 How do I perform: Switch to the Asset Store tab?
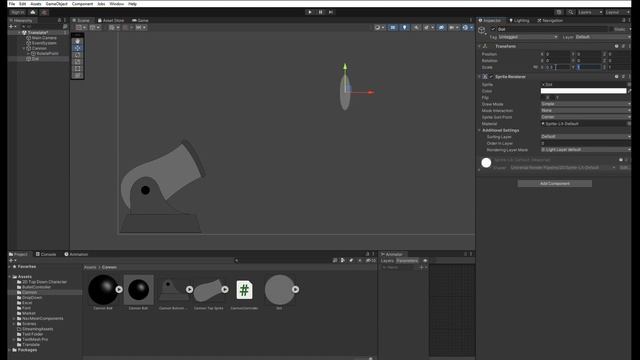(x=111, y=20)
